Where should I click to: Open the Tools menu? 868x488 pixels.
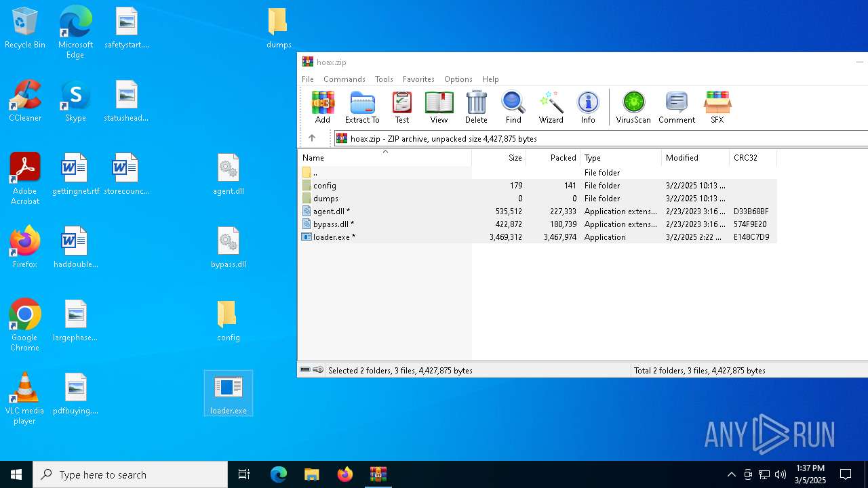[384, 79]
